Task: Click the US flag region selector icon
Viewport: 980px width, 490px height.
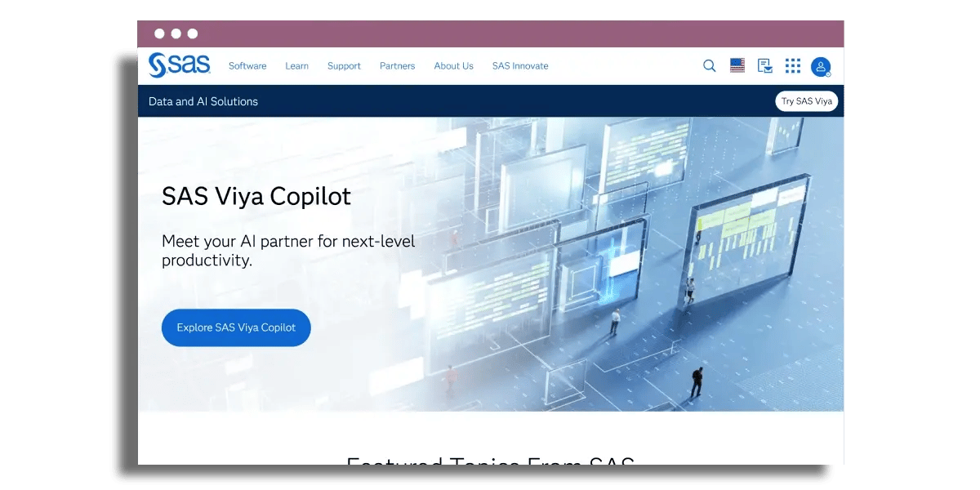Action: (737, 66)
